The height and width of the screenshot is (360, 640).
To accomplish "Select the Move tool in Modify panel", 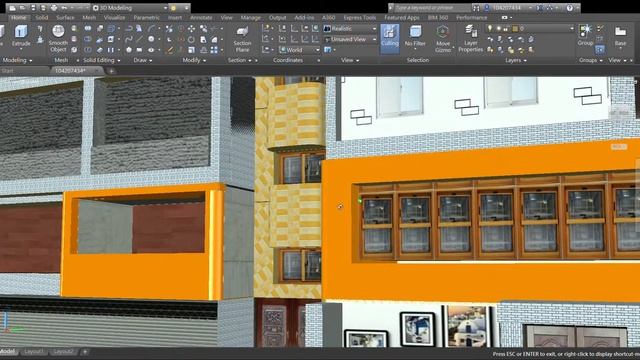I will click(191, 29).
